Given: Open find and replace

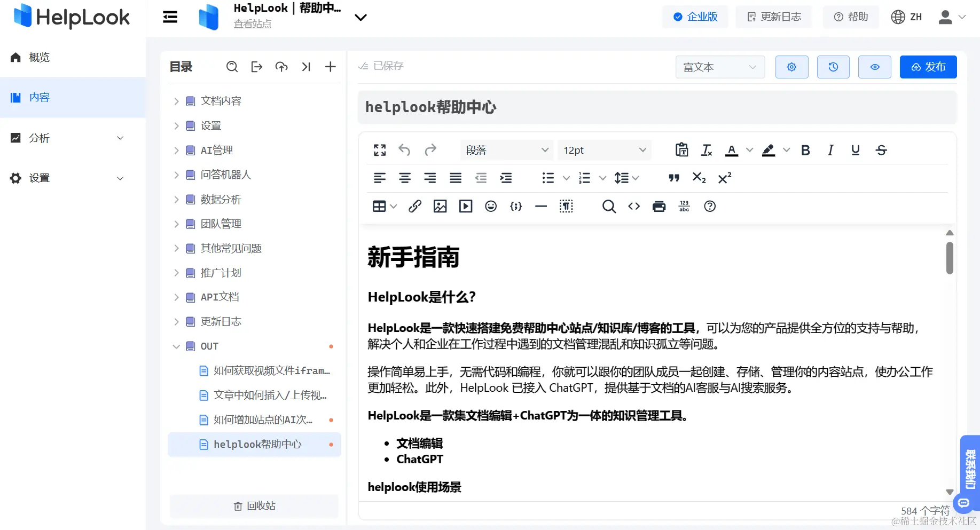Looking at the screenshot, I should [609, 207].
